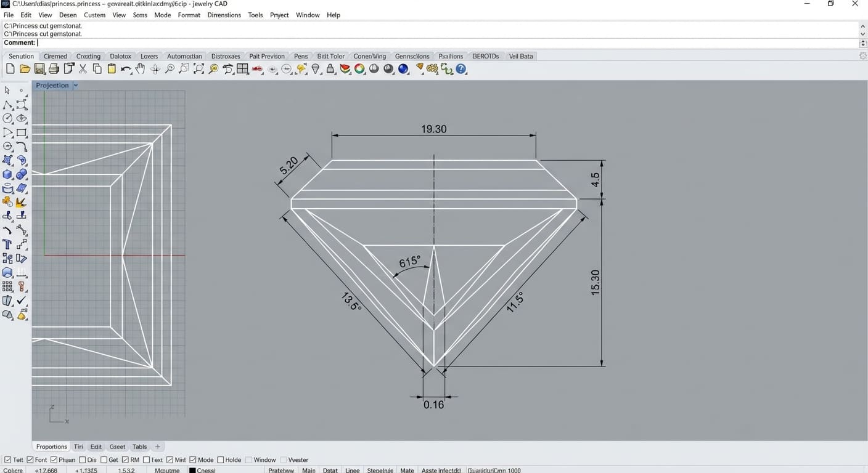Create a new document with the blank page icon
The height and width of the screenshot is (473, 868).
pyautogui.click(x=10, y=69)
